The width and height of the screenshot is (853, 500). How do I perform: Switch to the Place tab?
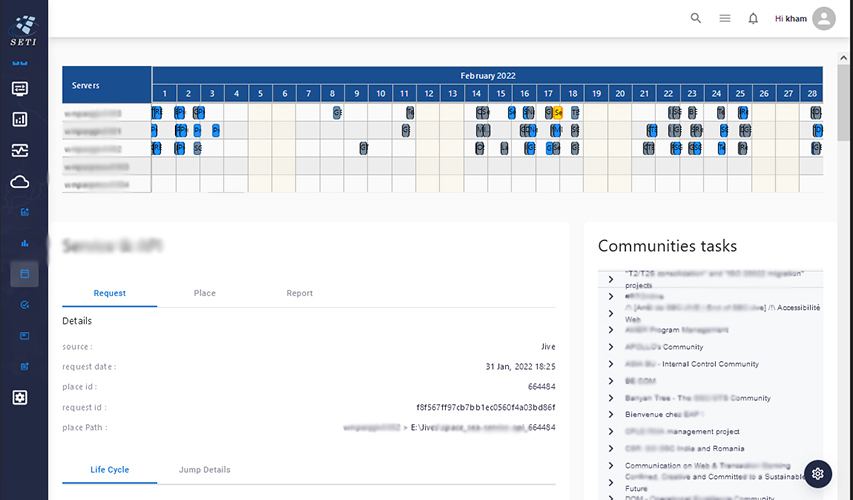tap(204, 293)
